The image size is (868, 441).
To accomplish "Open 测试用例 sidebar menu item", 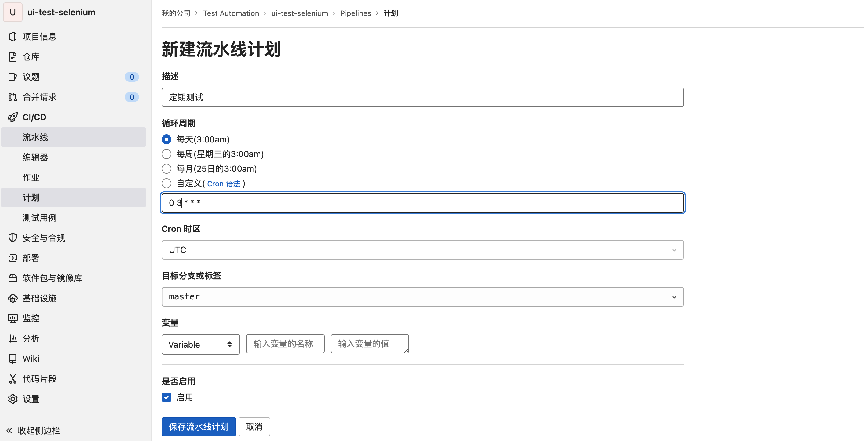I will (39, 218).
